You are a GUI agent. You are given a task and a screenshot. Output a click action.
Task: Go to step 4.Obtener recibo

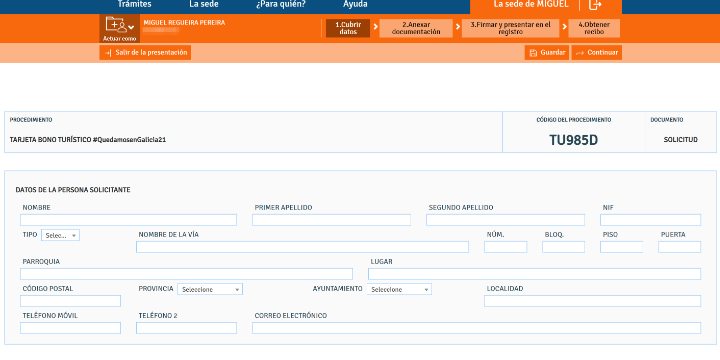pos(594,28)
